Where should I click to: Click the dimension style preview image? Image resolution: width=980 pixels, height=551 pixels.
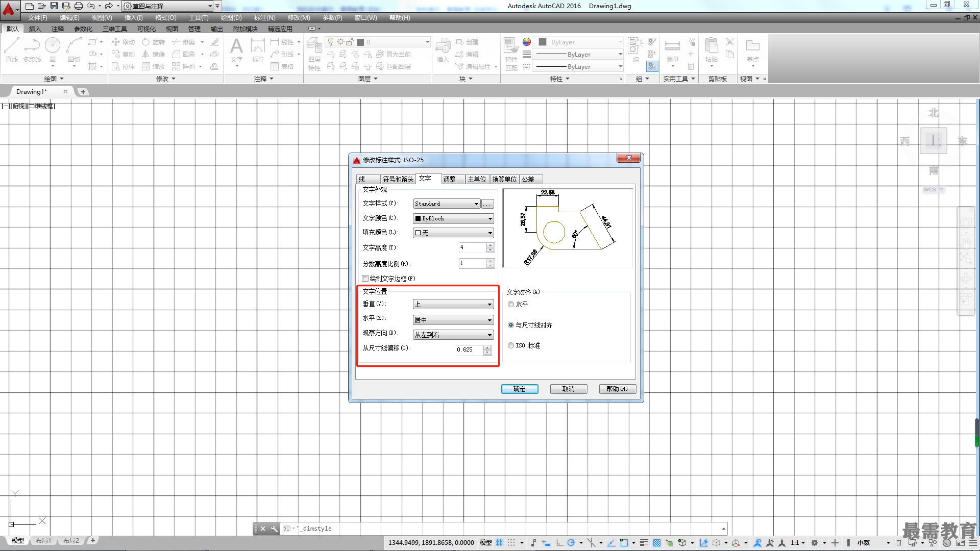[568, 228]
